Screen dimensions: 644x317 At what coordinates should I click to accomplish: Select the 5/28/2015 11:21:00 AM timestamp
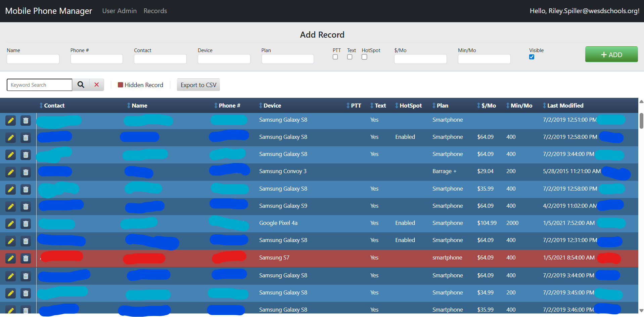[572, 171]
